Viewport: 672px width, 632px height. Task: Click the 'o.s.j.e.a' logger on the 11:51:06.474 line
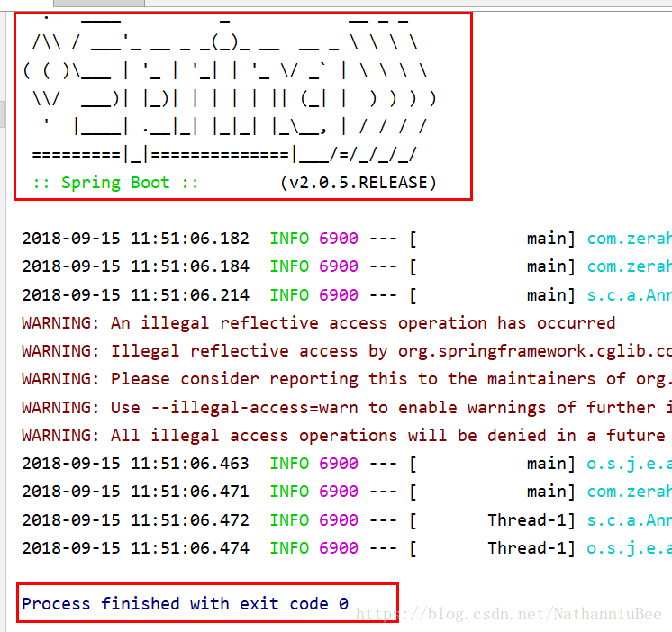[x=629, y=548]
